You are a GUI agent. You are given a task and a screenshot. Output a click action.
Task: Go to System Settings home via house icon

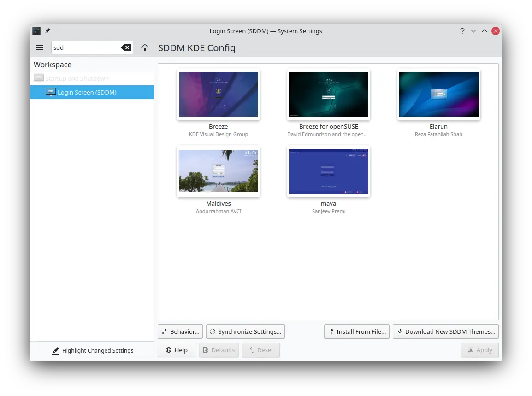145,47
